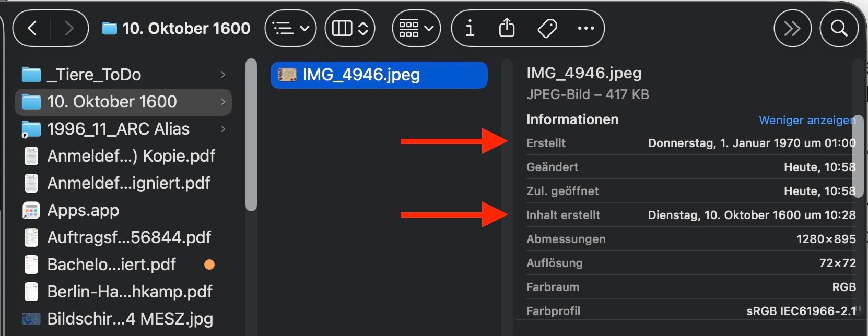Click the Share toolbar icon
The height and width of the screenshot is (336, 868).
click(x=507, y=28)
